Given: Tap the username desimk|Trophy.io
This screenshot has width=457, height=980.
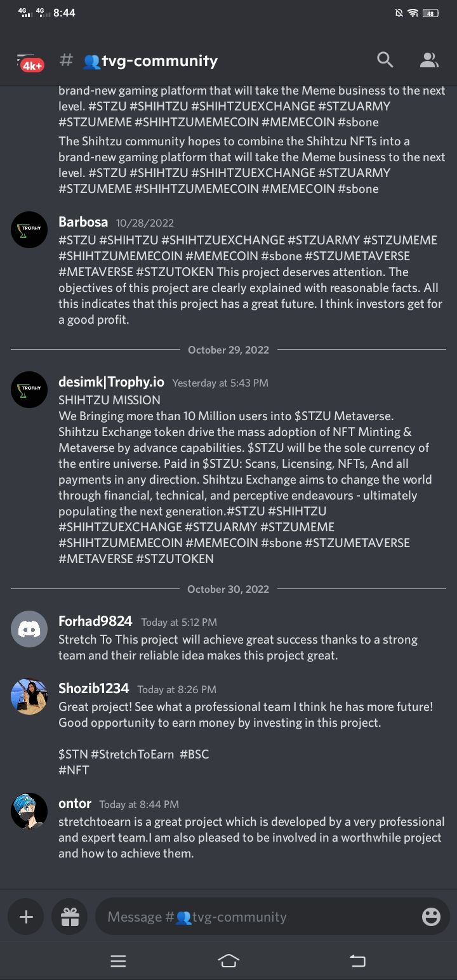Looking at the screenshot, I should coord(111,382).
